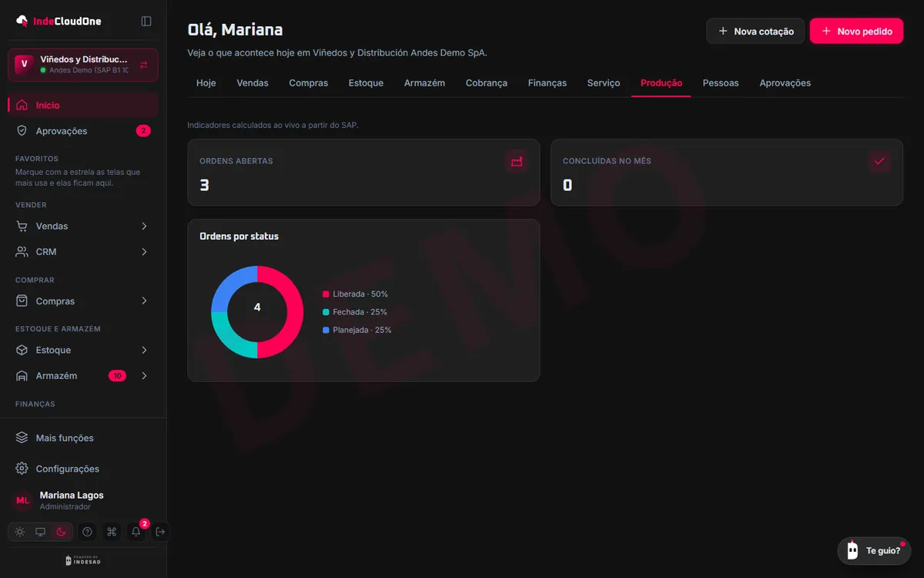The image size is (924, 578).
Task: Open the Serviço tab
Action: click(604, 83)
